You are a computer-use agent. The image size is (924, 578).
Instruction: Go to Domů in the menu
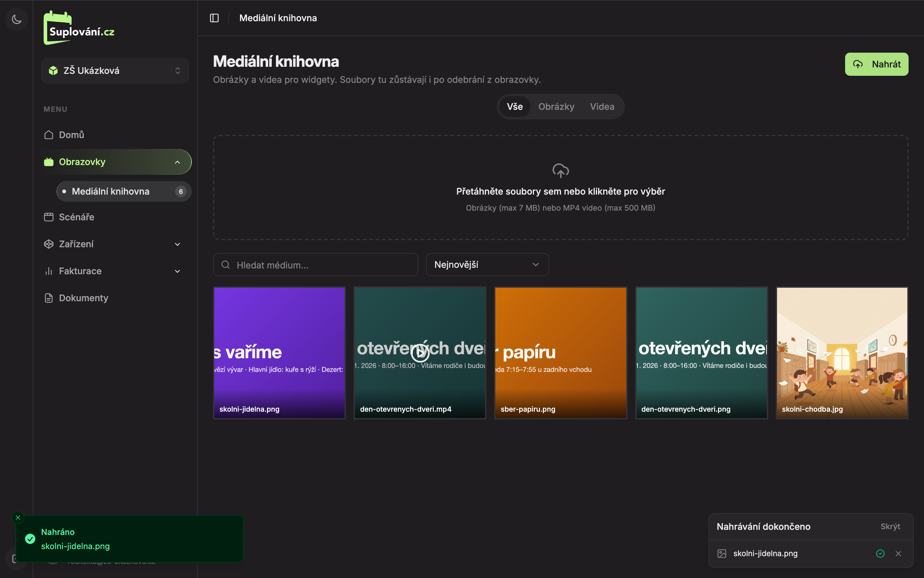115,135
